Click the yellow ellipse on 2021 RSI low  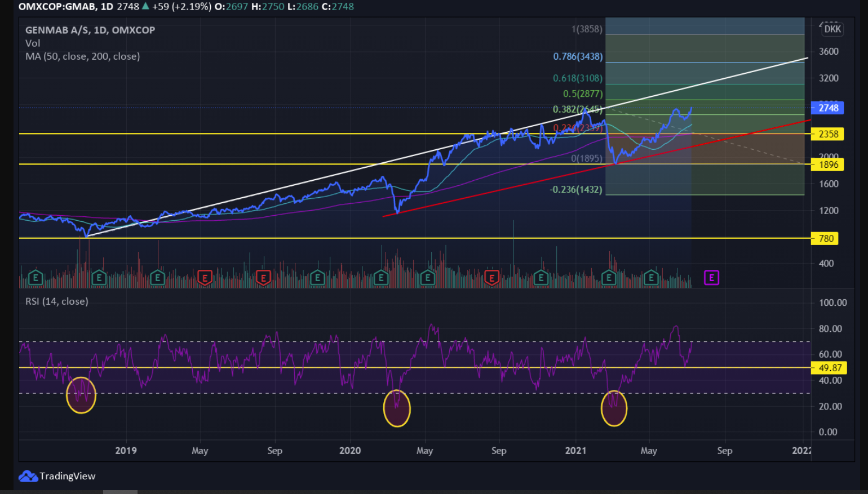[614, 408]
